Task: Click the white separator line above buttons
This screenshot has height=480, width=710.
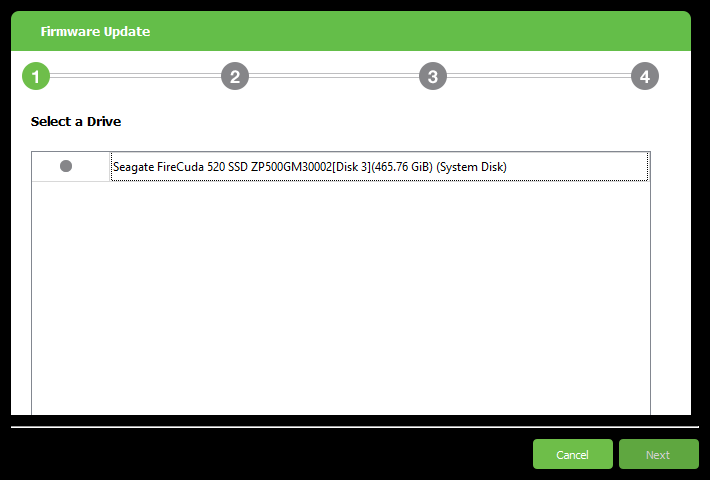Action: [355, 427]
